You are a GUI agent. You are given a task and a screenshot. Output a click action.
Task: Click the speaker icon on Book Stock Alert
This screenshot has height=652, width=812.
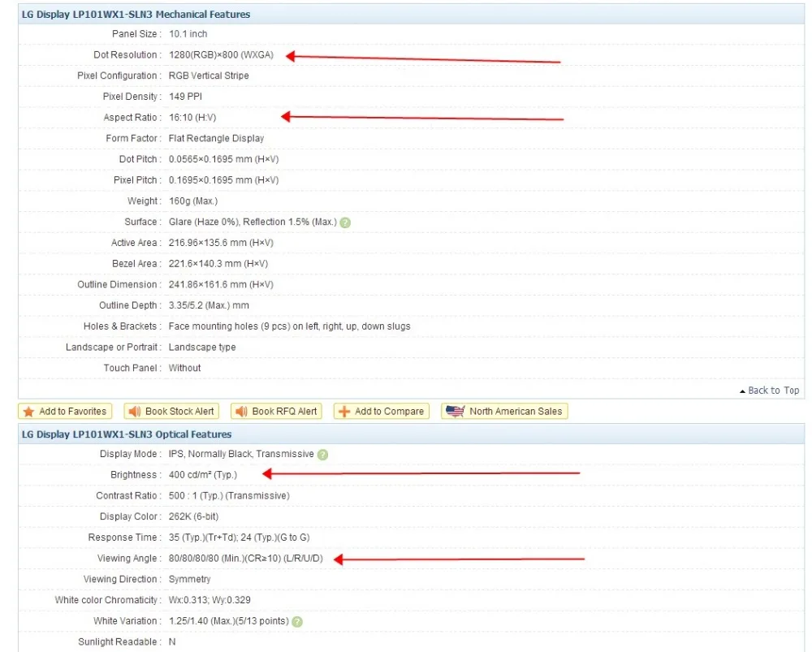tap(135, 411)
